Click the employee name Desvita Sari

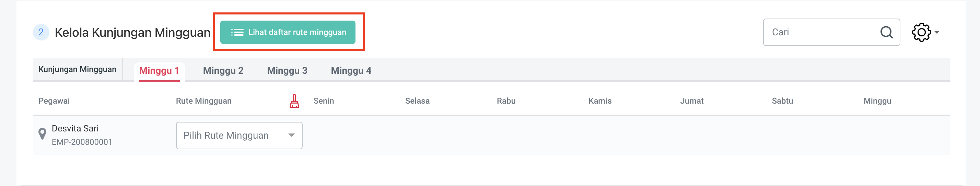(x=75, y=129)
